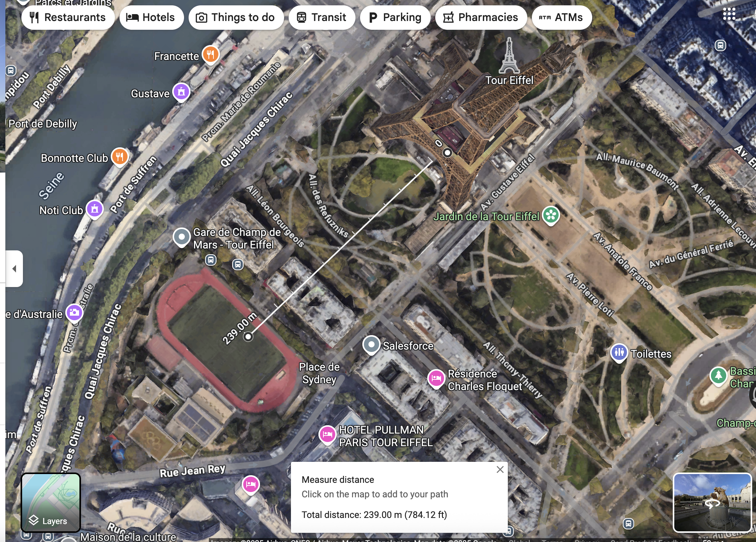Select the Résidence Charles Floquet hotel pin
The image size is (756, 542).
tap(436, 379)
